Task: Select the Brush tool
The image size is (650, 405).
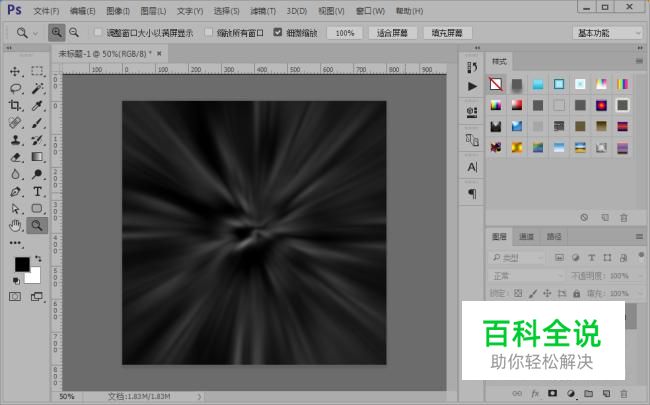Action: 37,123
